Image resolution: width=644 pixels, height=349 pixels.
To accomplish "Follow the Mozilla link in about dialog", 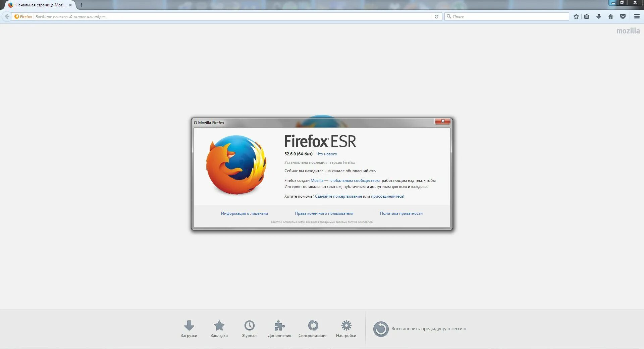I will [317, 181].
